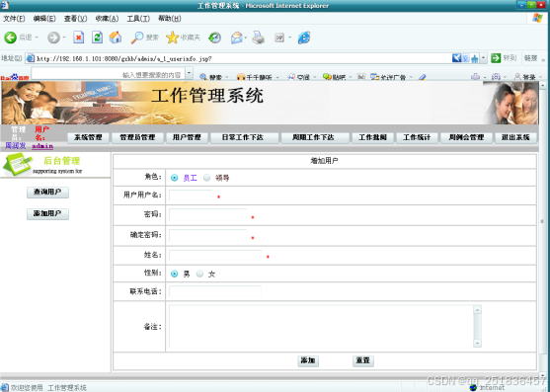Click the Search magnifier icon
This screenshot has height=392, width=550.
(x=137, y=38)
